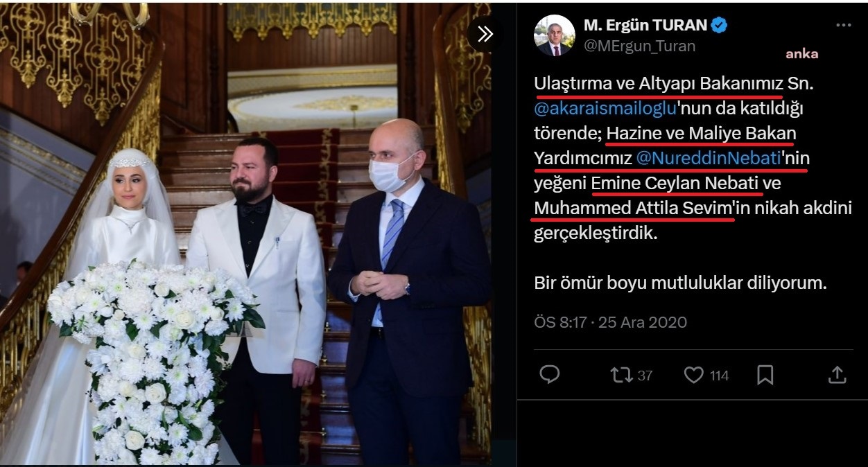Open the wedding photo in full view
The image size is (868, 467).
click(x=245, y=233)
